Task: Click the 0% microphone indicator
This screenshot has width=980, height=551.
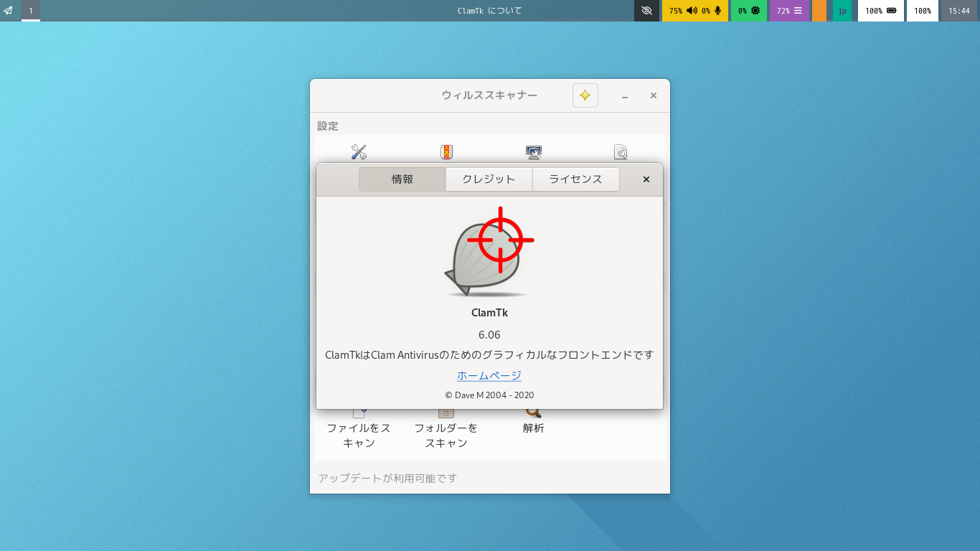Action: (712, 11)
